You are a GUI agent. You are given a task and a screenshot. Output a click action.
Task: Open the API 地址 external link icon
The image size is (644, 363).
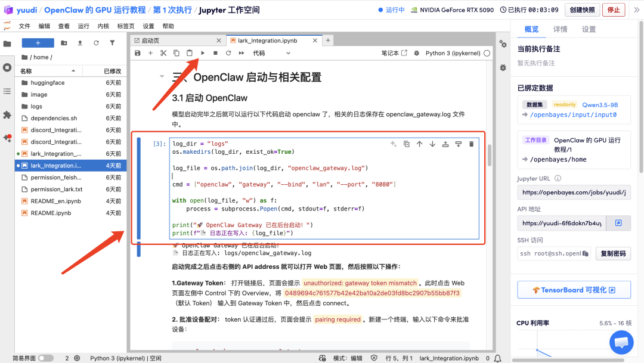[618, 223]
